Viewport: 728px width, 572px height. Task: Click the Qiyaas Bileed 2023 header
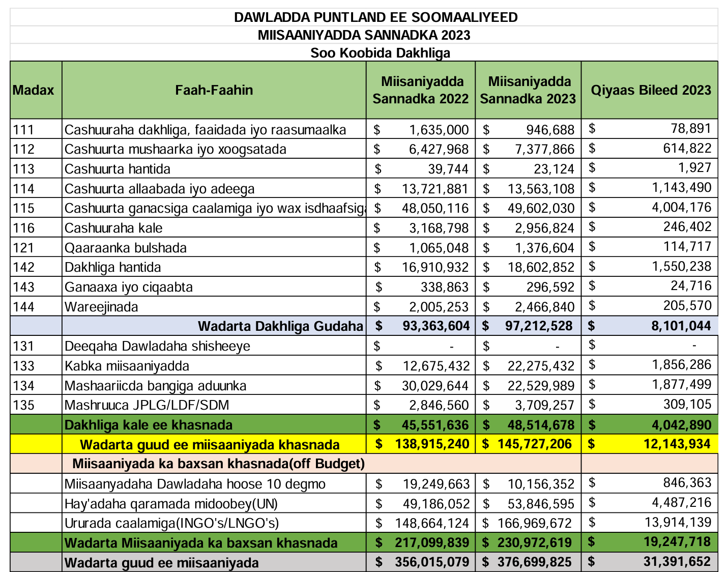click(x=650, y=90)
